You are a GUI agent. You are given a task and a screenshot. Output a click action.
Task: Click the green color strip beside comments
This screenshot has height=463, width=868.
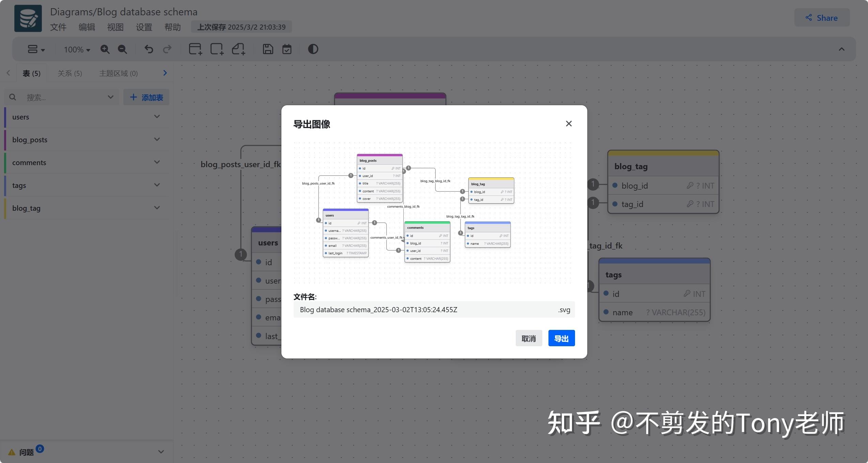tap(4, 163)
